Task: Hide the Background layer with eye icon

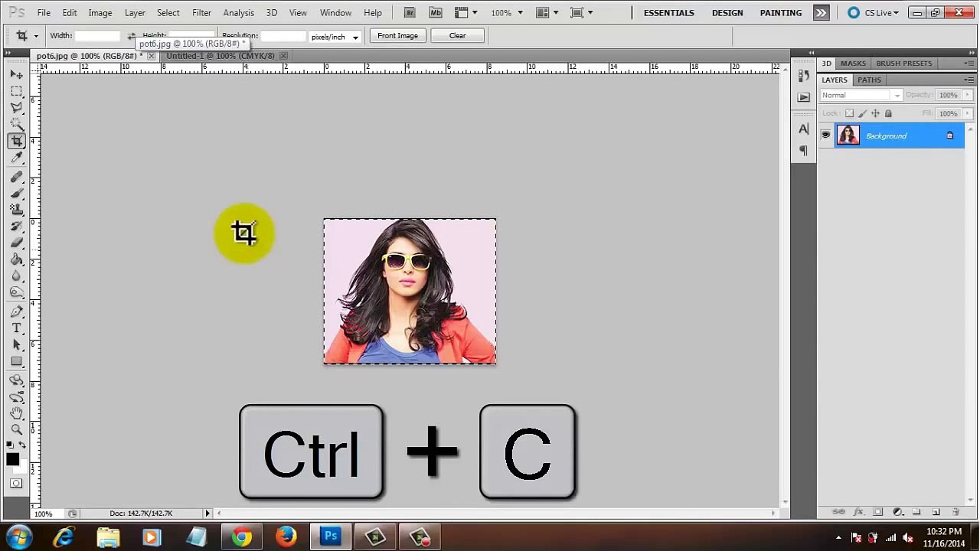Action: tap(825, 135)
